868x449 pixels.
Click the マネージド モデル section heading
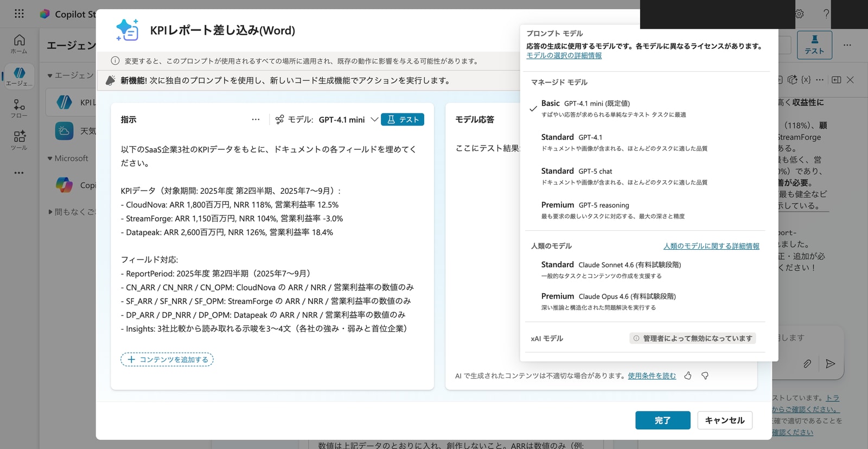click(559, 83)
